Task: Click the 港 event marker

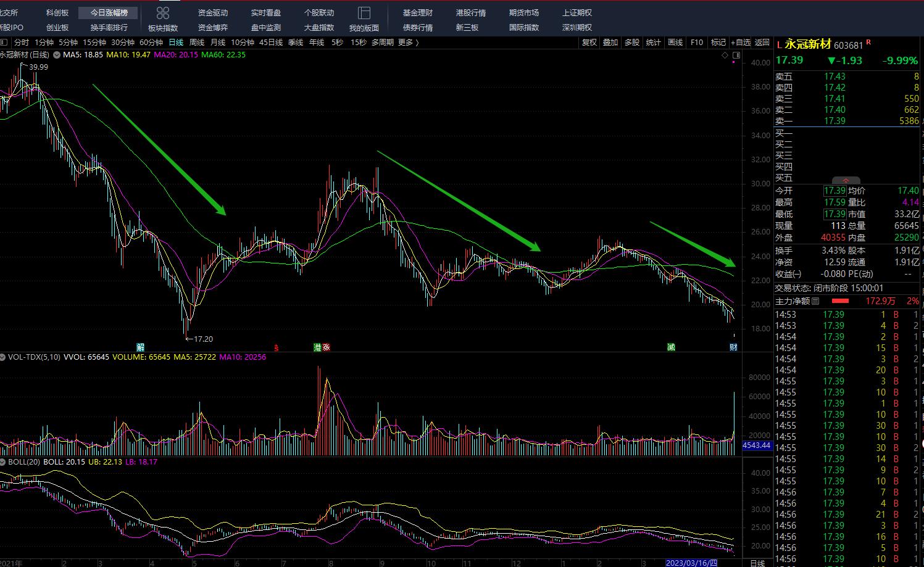Action: (318, 347)
